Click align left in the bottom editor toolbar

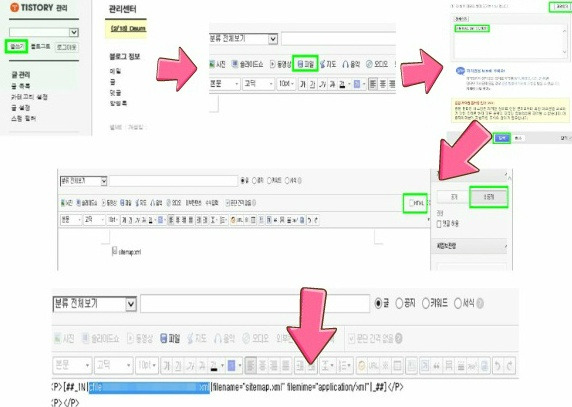pos(251,365)
